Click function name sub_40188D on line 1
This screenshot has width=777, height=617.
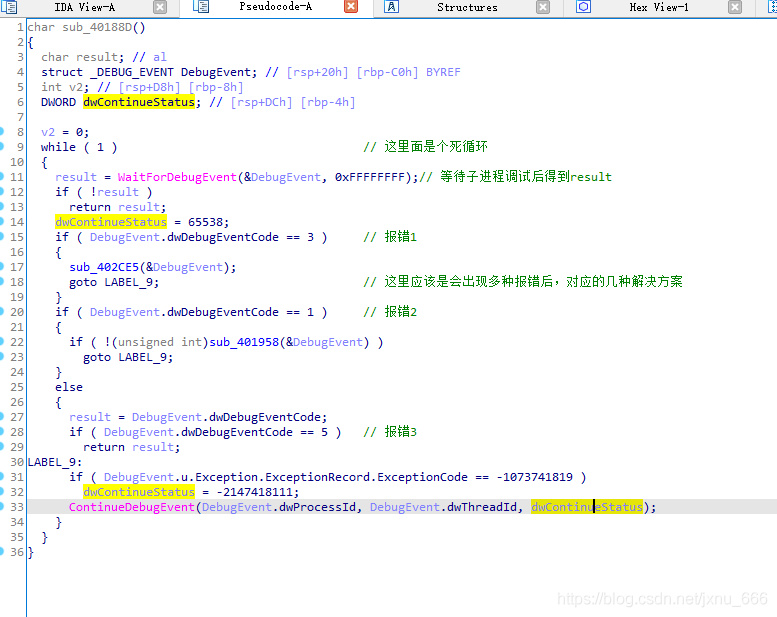pos(97,27)
